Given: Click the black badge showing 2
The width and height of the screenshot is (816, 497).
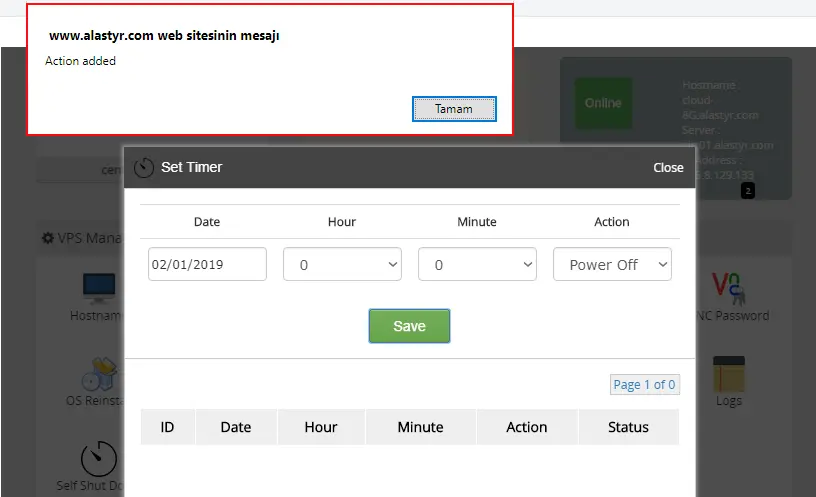Looking at the screenshot, I should (748, 191).
